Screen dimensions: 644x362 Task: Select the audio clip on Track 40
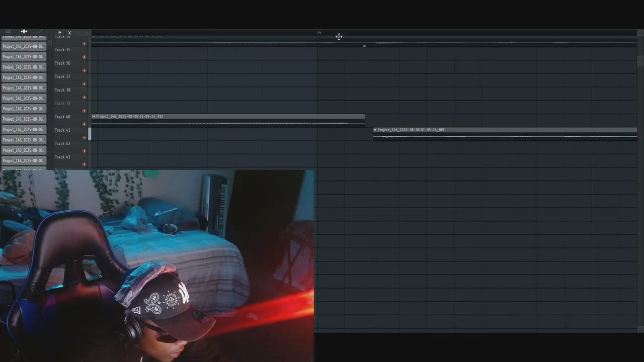pos(228,120)
